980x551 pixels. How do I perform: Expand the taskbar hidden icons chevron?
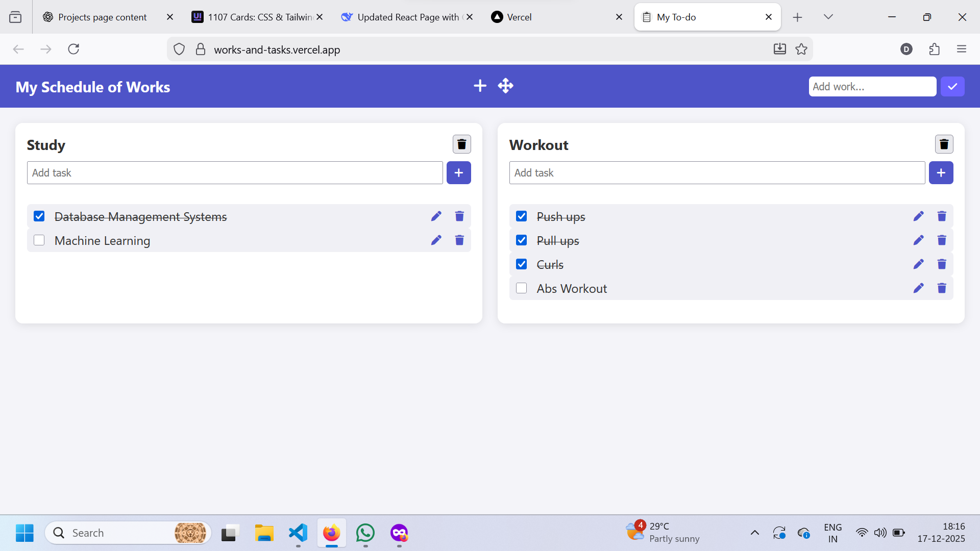(x=754, y=533)
